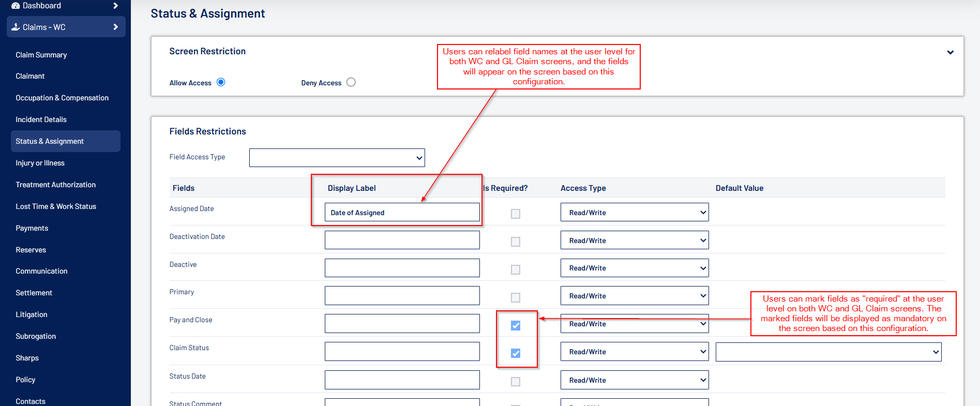The width and height of the screenshot is (980, 406).
Task: Open the Payments sidebar link
Action: tap(32, 228)
